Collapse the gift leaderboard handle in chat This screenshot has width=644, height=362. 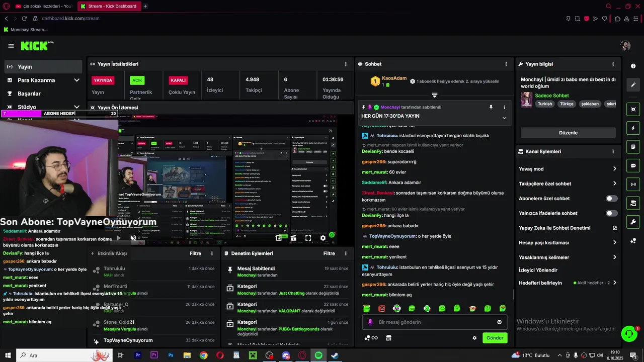[434, 95]
